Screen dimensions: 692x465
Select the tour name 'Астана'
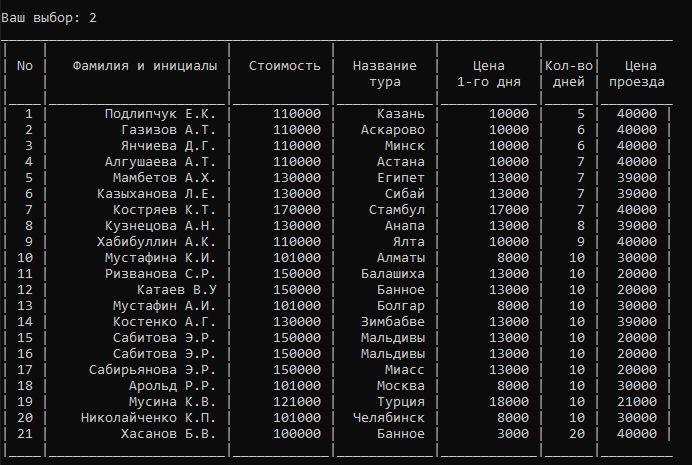tap(401, 162)
